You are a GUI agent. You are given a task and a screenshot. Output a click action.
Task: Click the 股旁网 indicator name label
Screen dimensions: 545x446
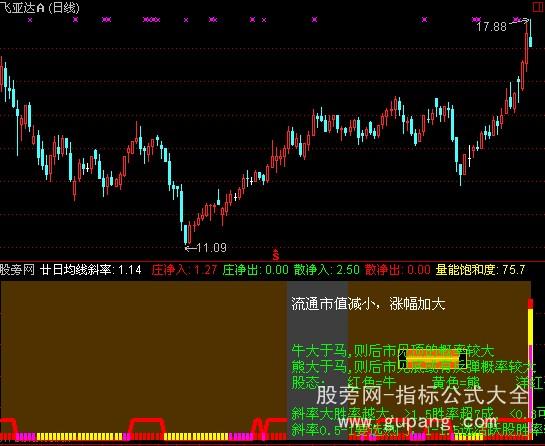(17, 270)
